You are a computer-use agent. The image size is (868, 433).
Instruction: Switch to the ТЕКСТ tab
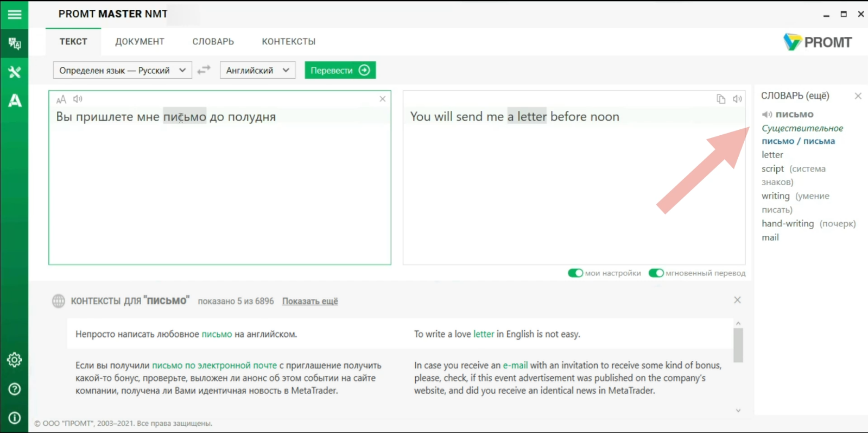coord(73,41)
